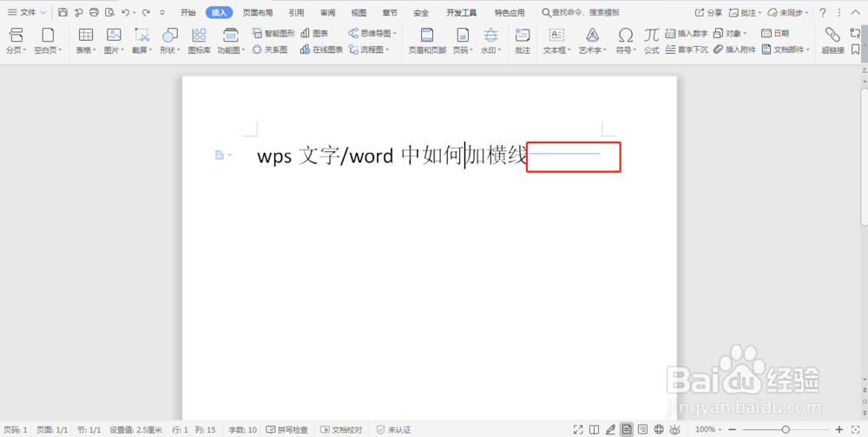
Task: Insert mind map (思维导图)
Action: 372,33
